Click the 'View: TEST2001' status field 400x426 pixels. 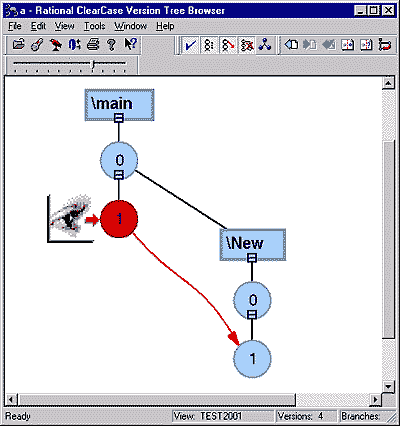[223, 416]
